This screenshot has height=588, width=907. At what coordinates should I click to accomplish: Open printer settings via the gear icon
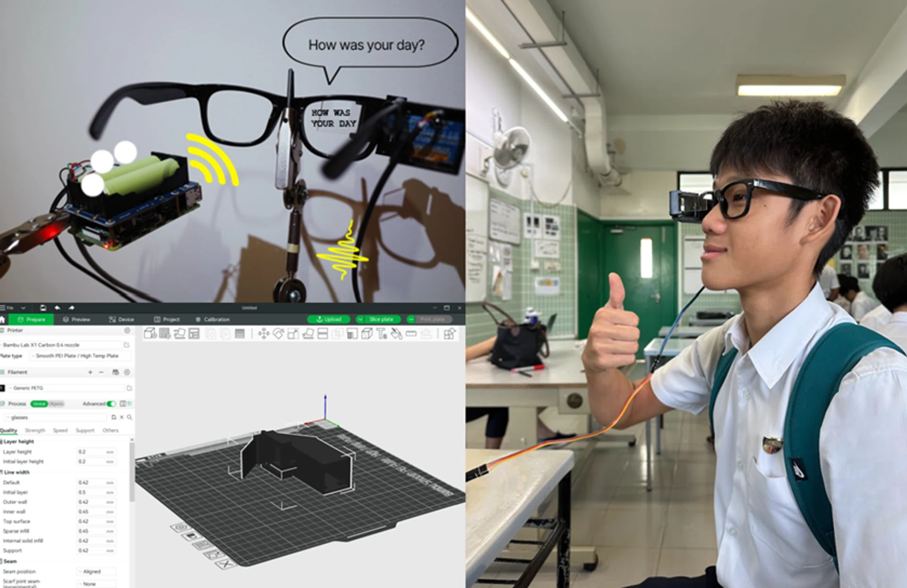coord(127,331)
